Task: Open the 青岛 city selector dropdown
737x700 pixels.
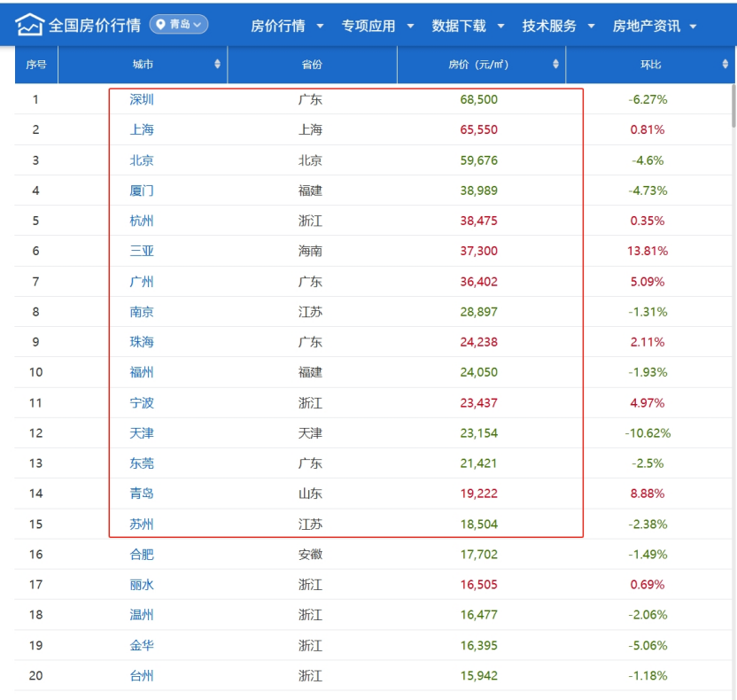Action: point(179,25)
